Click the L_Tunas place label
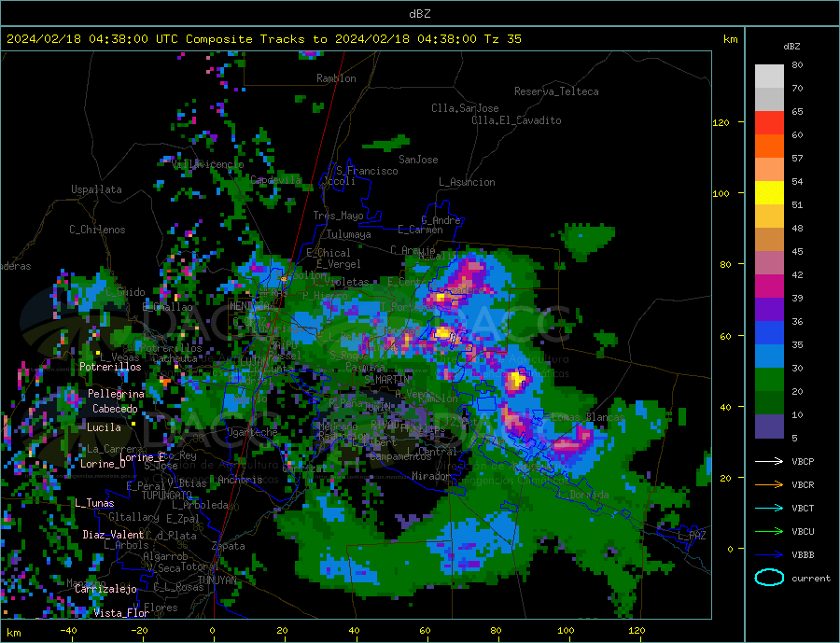 [x=94, y=503]
